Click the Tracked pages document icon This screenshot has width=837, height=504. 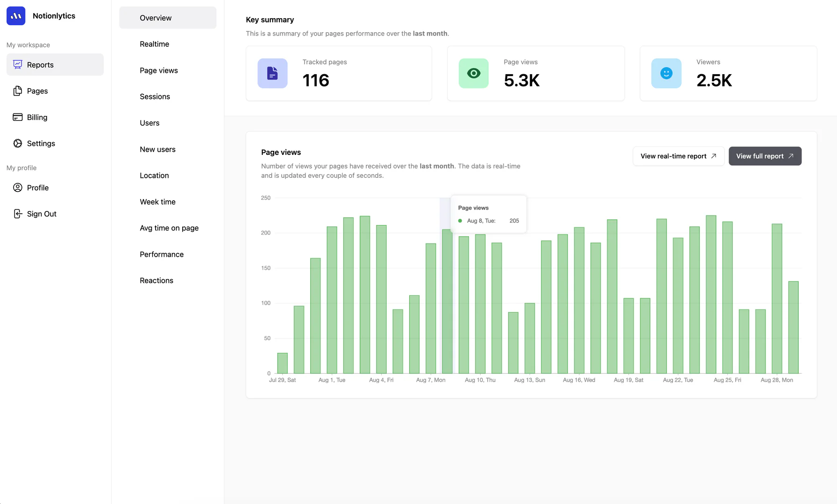click(x=272, y=73)
